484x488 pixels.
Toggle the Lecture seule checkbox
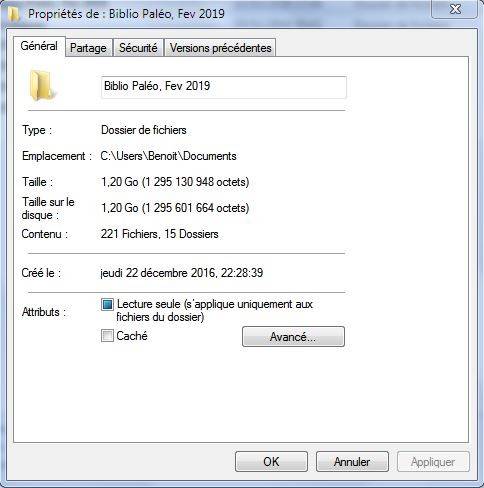[107, 304]
